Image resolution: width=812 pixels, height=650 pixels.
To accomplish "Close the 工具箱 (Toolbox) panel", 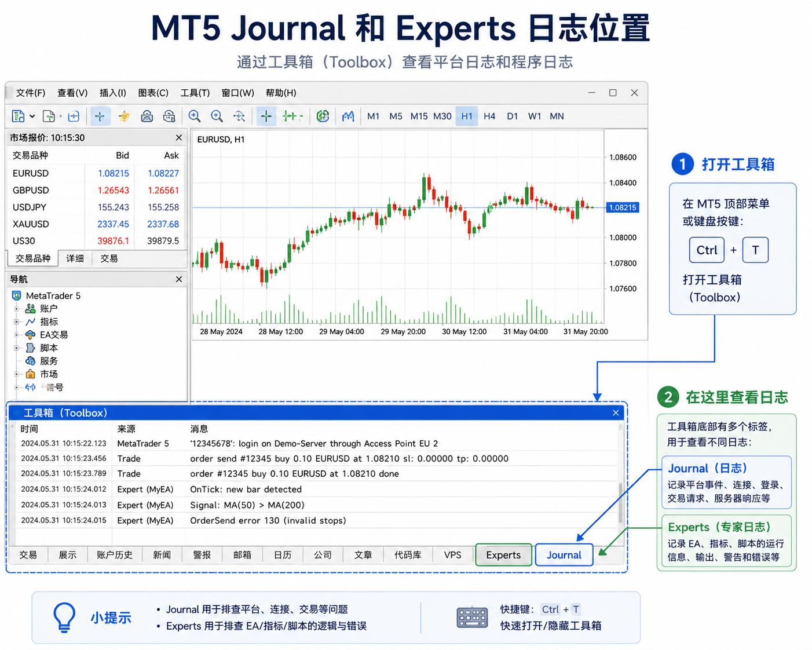I will (616, 413).
